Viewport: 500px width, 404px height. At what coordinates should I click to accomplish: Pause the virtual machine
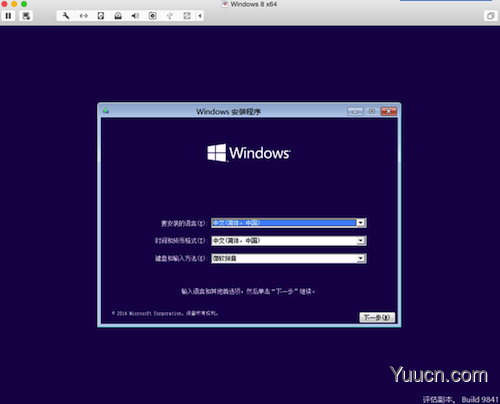8,16
